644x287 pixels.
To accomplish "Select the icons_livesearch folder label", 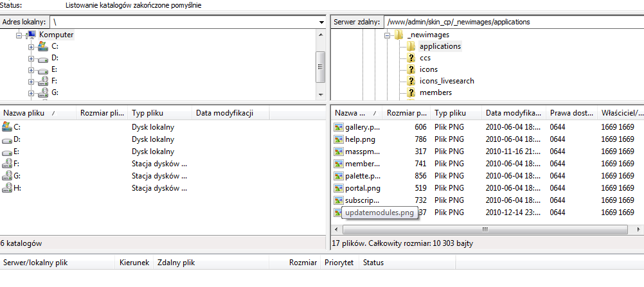I will (447, 81).
